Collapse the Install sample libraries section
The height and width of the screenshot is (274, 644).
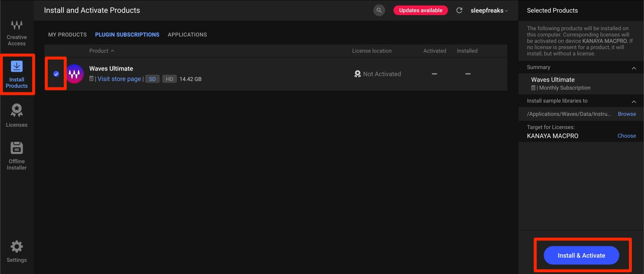[x=634, y=101]
